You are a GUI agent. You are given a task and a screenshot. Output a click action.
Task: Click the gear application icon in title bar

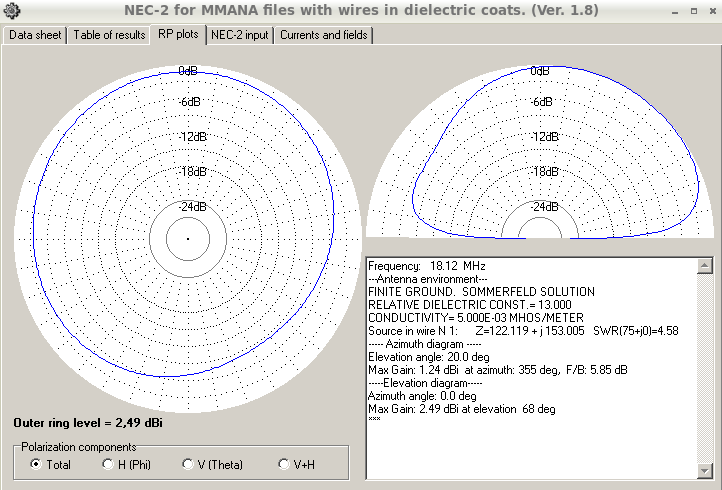11,11
